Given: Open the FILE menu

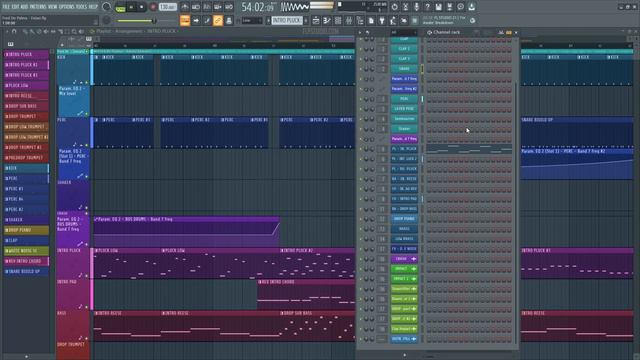Looking at the screenshot, I should [7, 7].
